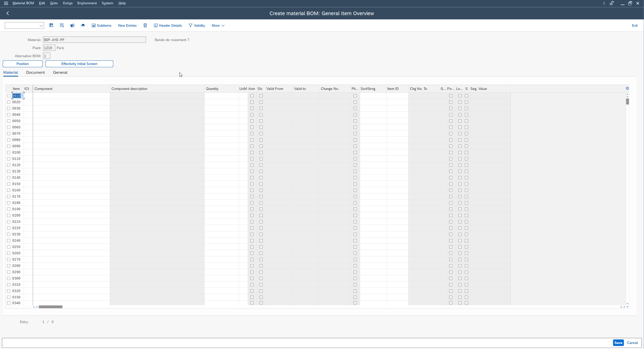Tick SIs checkbox in row 0030
644x349 pixels.
pyautogui.click(x=261, y=108)
